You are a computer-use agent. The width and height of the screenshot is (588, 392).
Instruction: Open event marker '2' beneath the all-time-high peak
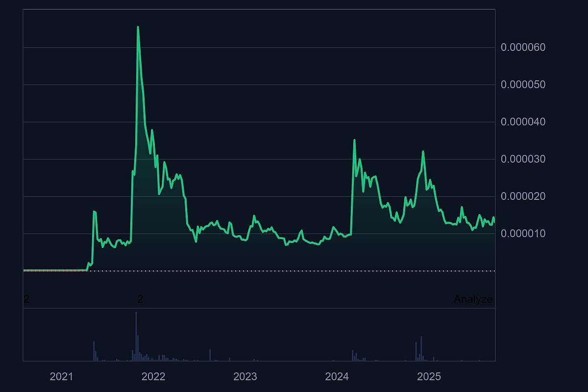pos(140,299)
